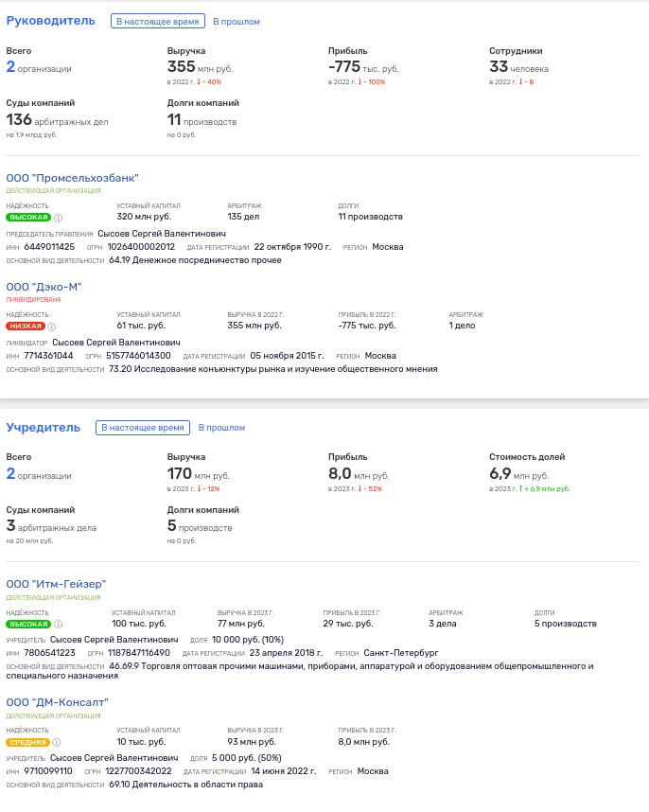Click ИНН 6449011425 of Промсельхозбанк
Screen dimensions: 649x812
(49, 247)
